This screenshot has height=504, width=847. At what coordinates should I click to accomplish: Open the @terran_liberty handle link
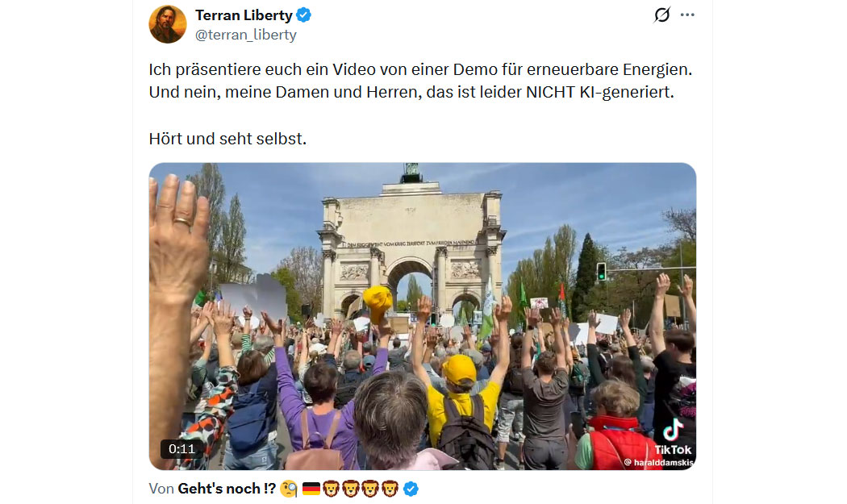click(246, 35)
